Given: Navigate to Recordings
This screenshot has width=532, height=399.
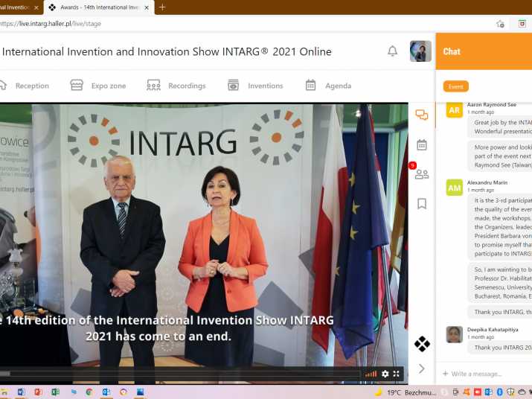Looking at the screenshot, I should tap(176, 86).
